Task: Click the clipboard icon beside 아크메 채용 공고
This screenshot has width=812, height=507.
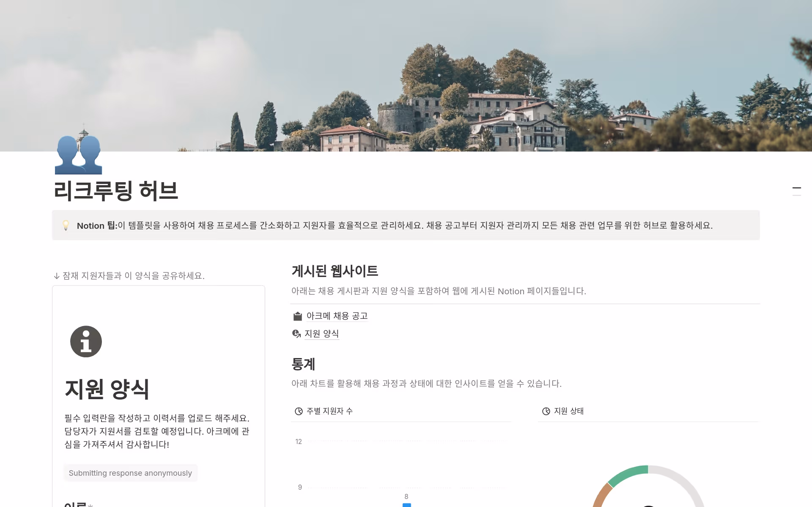Action: pyautogui.click(x=298, y=316)
